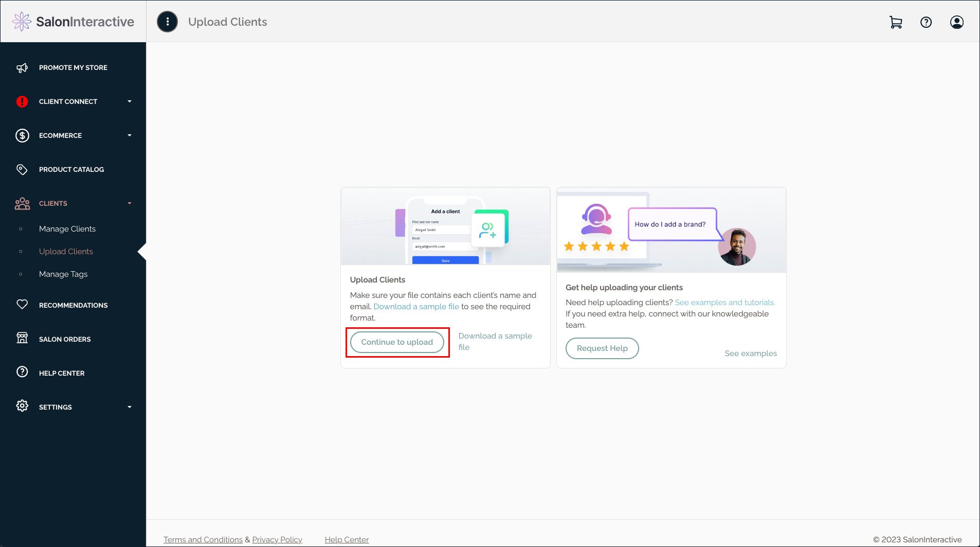Viewport: 980px width, 547px height.
Task: Click the Continue to upload button
Action: [397, 342]
